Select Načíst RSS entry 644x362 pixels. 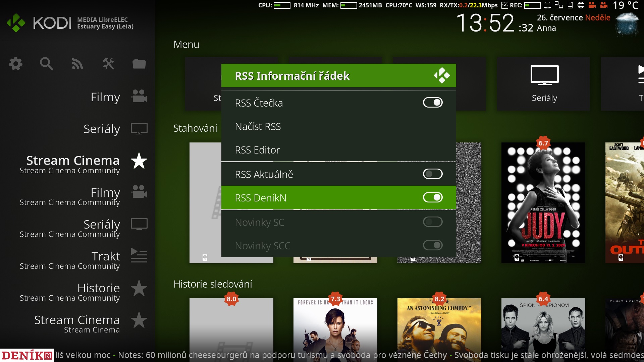[x=258, y=127]
